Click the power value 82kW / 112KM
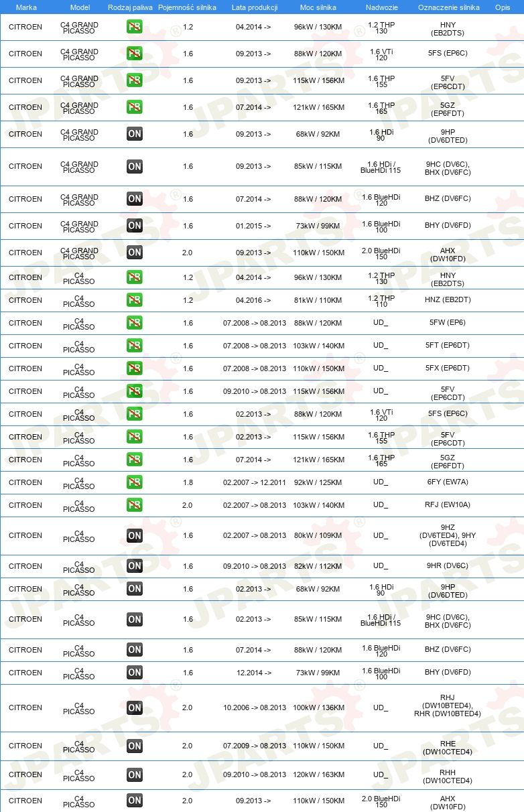Viewport: 524px width, 812px height. click(318, 566)
